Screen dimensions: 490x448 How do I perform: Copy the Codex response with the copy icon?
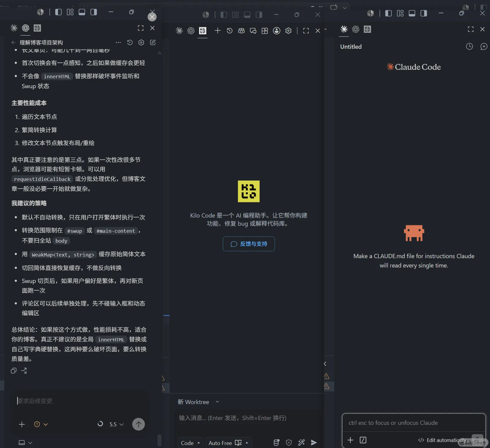pyautogui.click(x=14, y=371)
